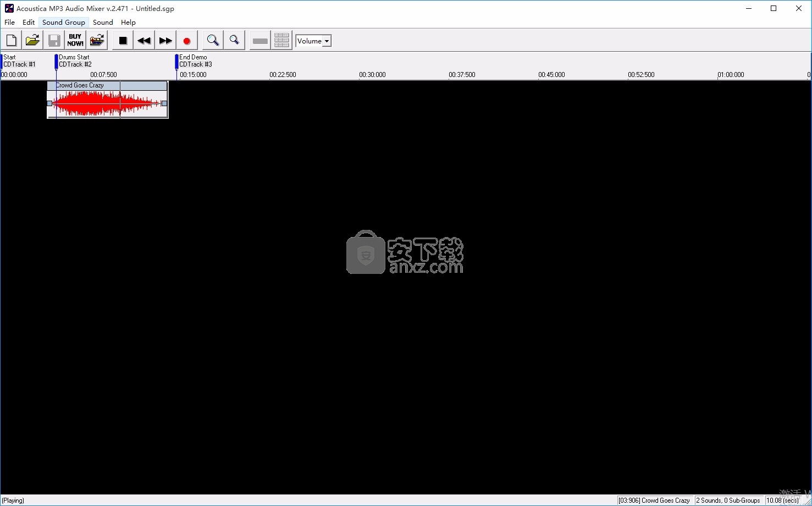Viewport: 812px width, 506px height.
Task: Click the 00:45:000 mark on the timeline ruler
Action: pos(551,75)
